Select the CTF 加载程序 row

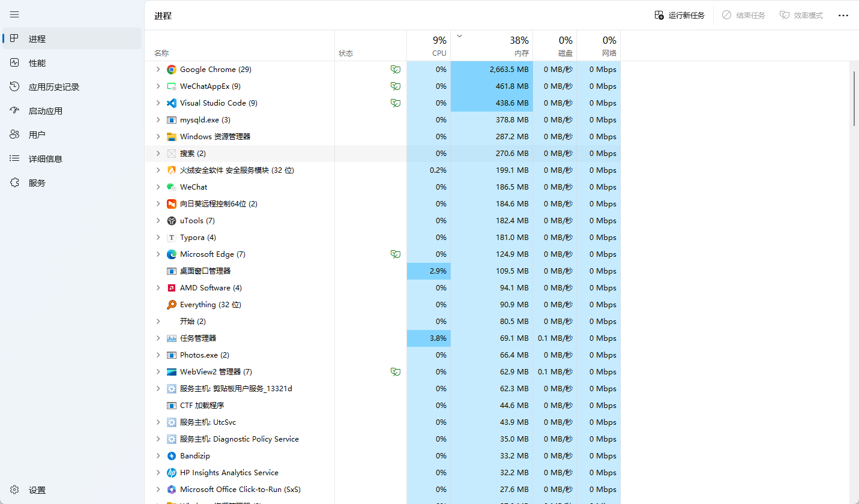coord(382,406)
